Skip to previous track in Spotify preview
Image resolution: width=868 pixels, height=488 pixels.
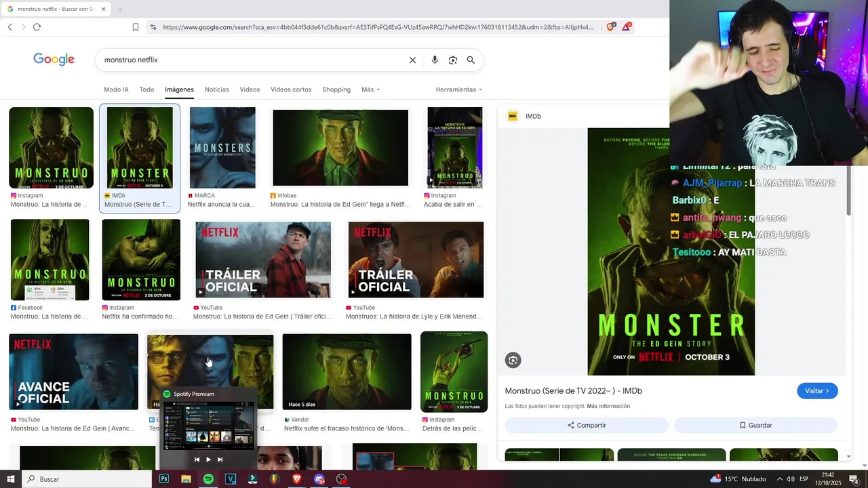point(197,460)
